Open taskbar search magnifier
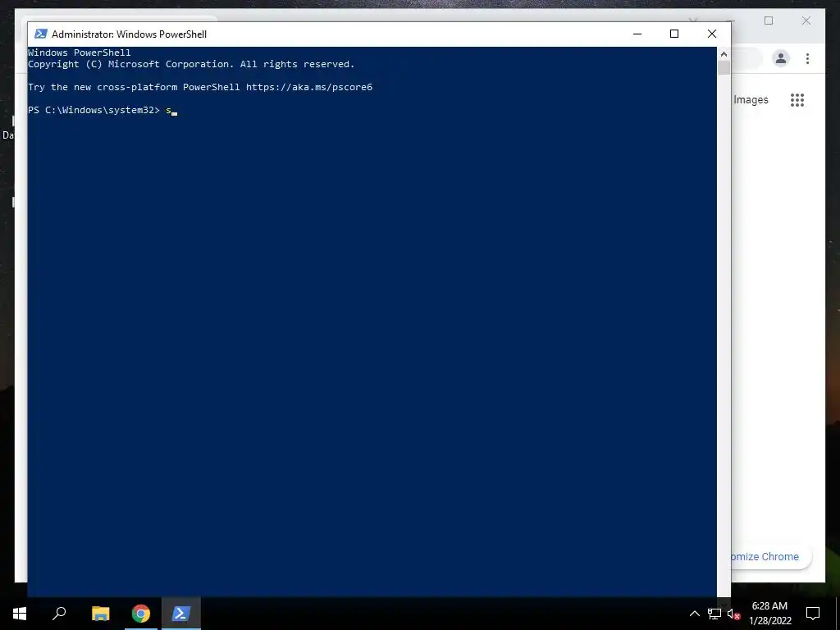Screen dimensions: 840x630 pyautogui.click(x=59, y=614)
